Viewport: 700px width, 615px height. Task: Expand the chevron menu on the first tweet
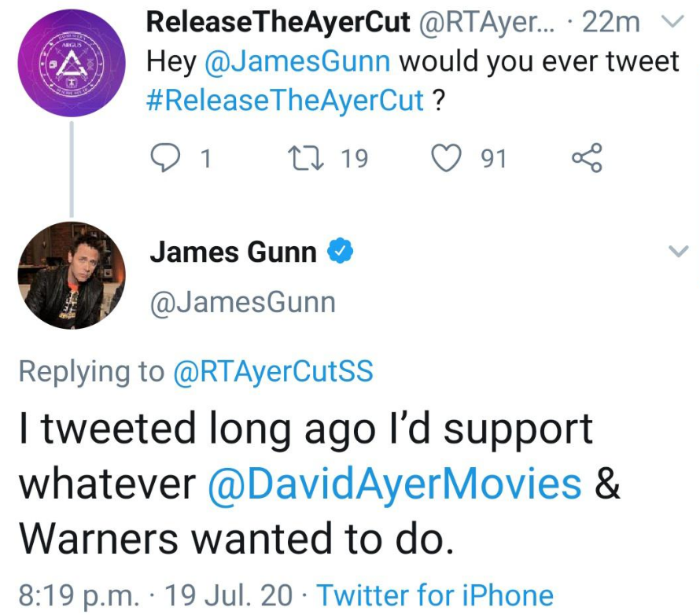(x=672, y=21)
